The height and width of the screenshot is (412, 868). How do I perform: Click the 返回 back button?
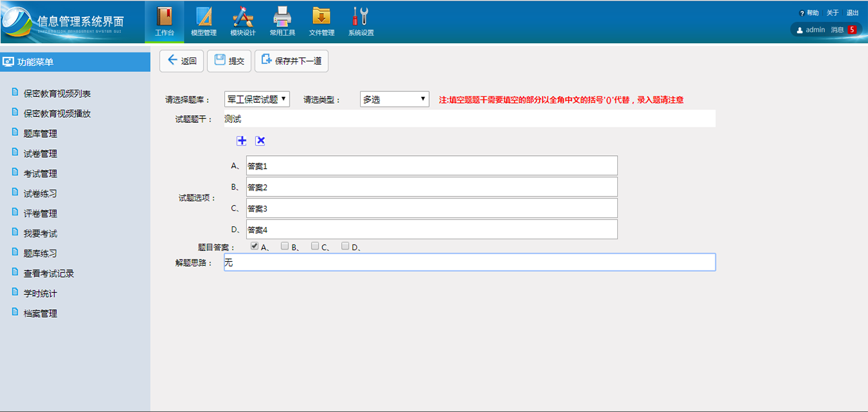[x=182, y=61]
